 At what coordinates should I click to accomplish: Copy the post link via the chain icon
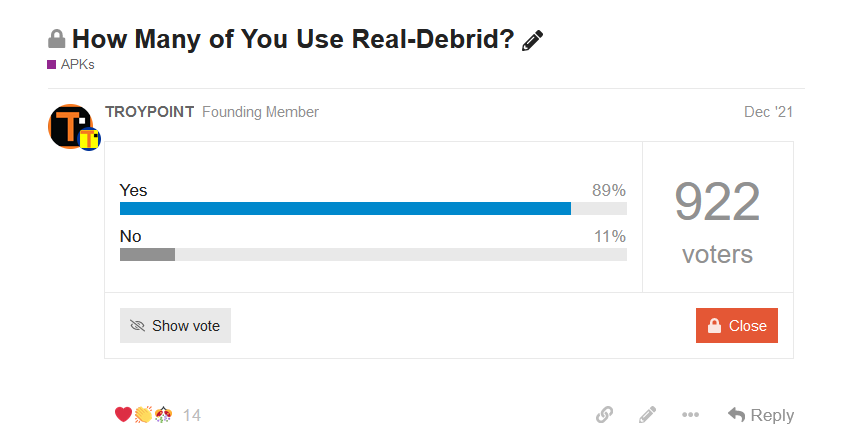coord(604,414)
